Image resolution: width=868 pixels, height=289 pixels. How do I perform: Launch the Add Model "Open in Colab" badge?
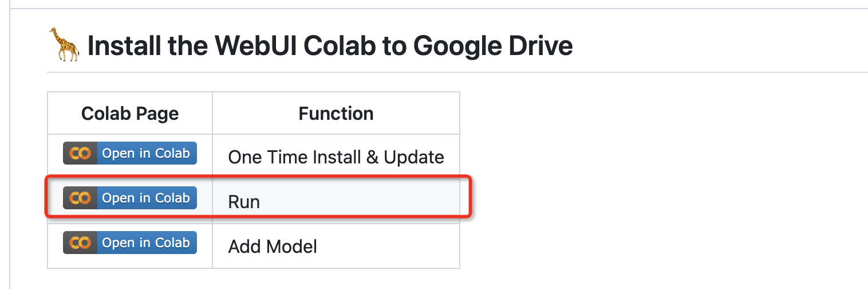(145, 243)
